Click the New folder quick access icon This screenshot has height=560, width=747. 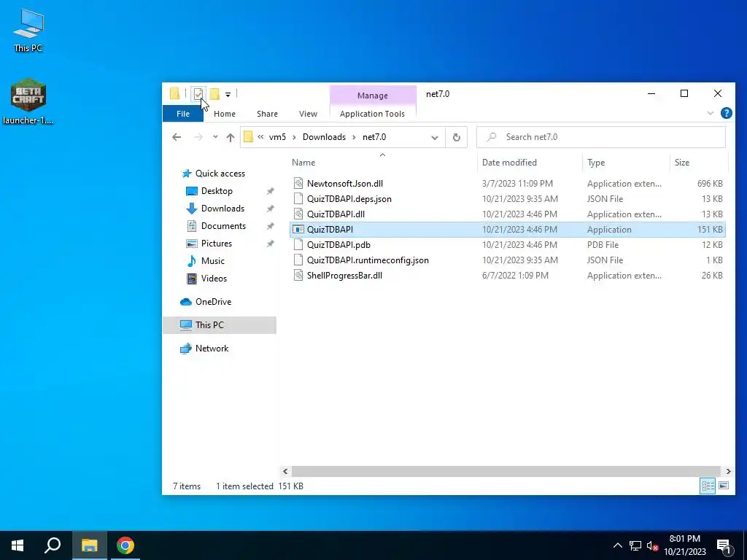coord(215,94)
